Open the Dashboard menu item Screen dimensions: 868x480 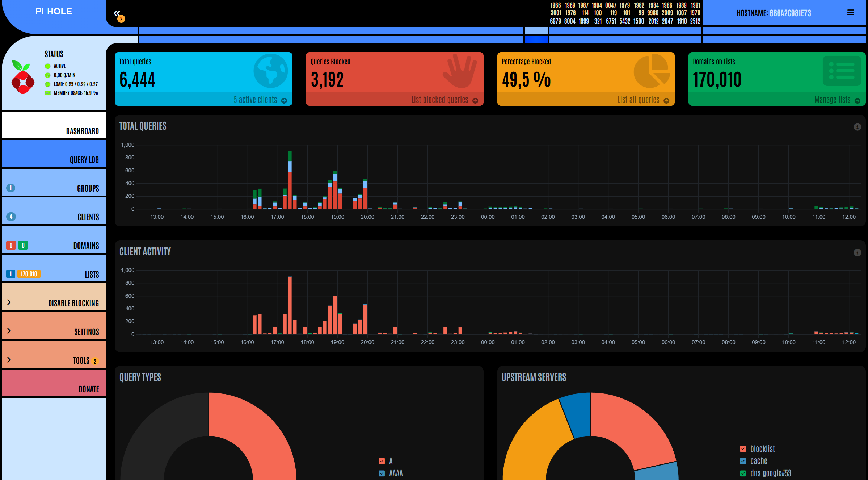point(54,125)
